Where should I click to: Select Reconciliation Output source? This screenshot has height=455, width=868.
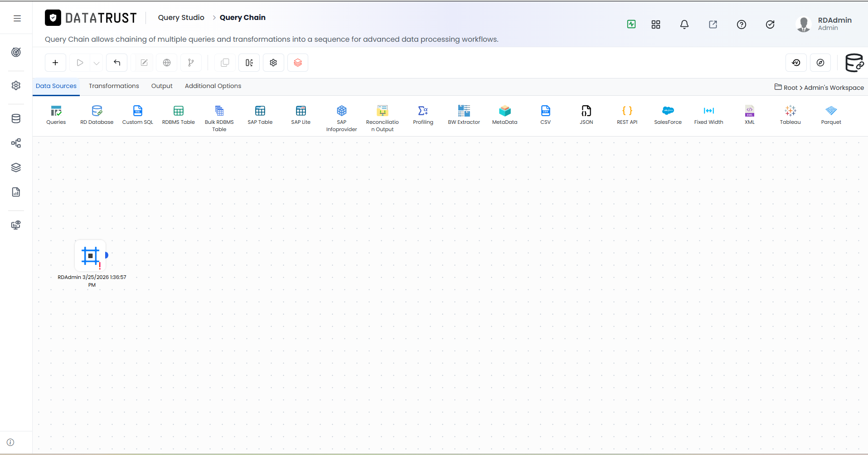click(383, 118)
